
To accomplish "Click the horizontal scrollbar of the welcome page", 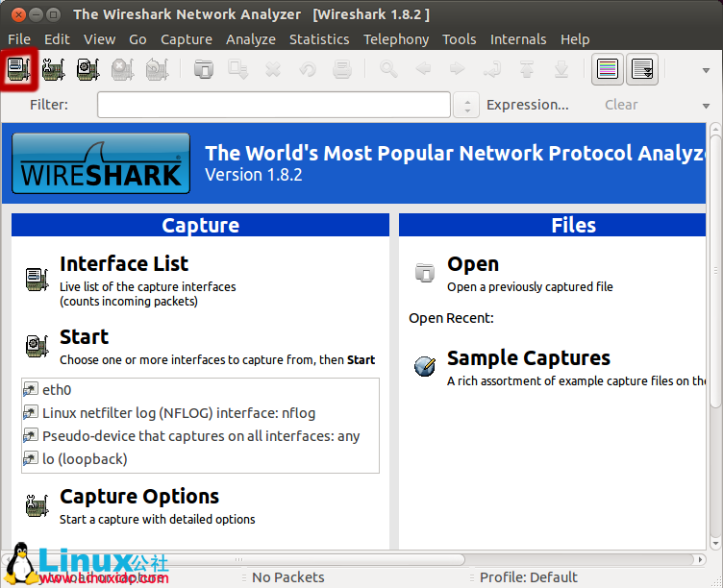I will point(233,559).
